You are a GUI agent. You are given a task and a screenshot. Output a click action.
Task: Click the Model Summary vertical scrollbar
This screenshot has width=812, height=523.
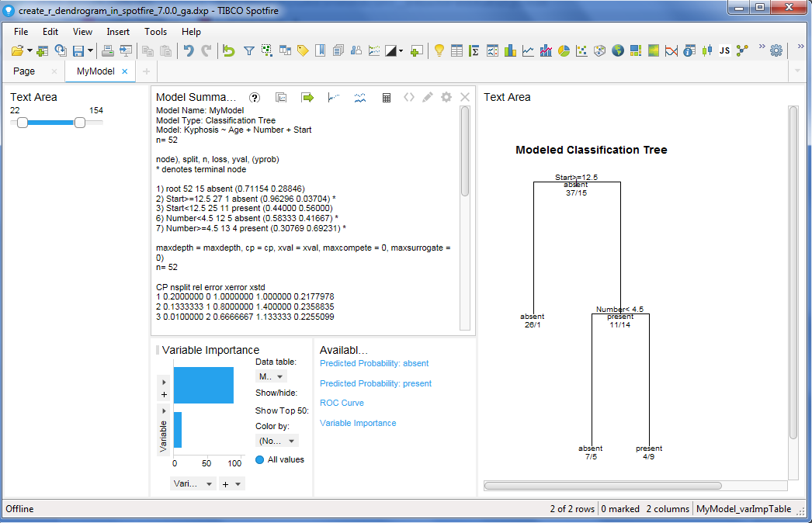[465, 151]
